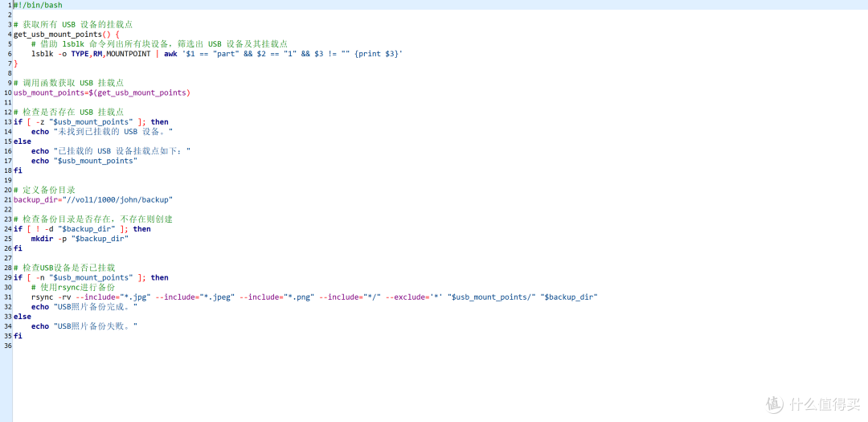Click the 'fi' keyword on line 18
Viewport: 868px width, 422px height.
click(18, 170)
